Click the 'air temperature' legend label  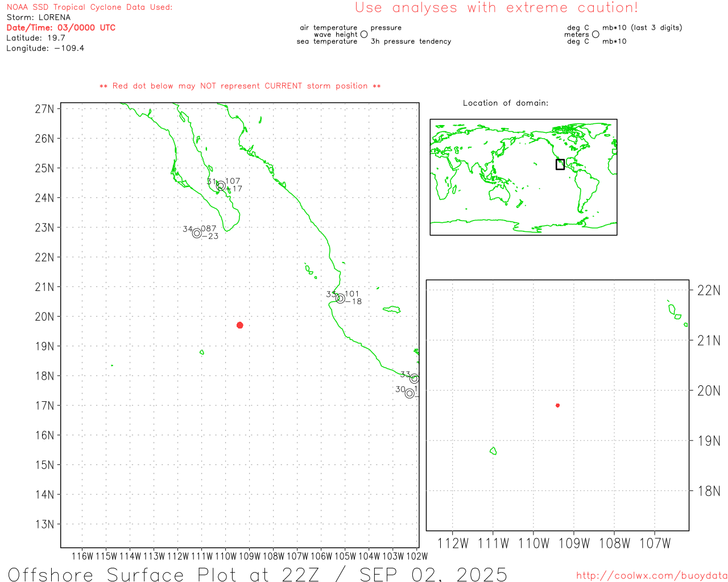point(329,28)
